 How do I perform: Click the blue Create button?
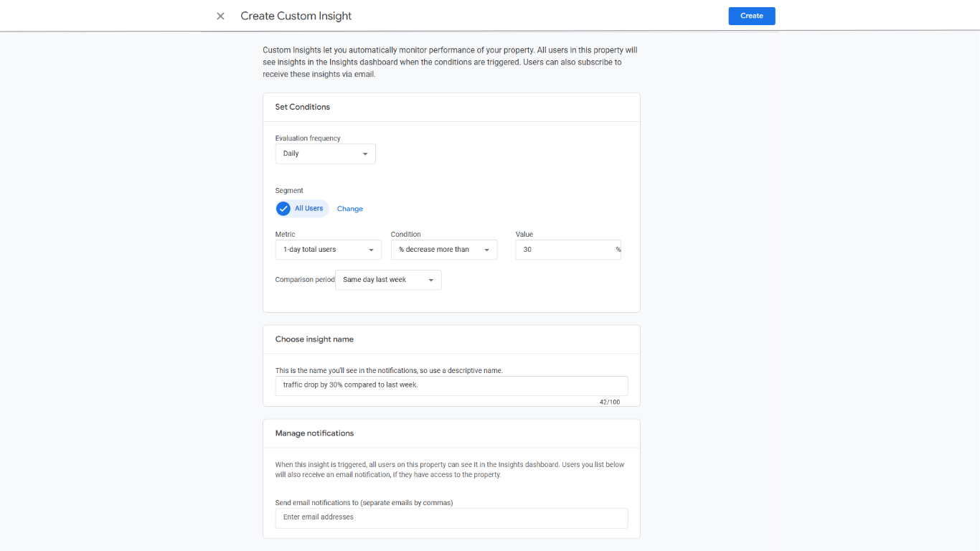[751, 16]
